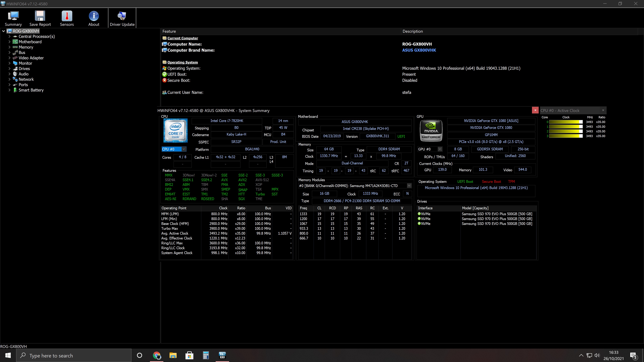Expand the Smart Battery node arrow

pos(10,90)
